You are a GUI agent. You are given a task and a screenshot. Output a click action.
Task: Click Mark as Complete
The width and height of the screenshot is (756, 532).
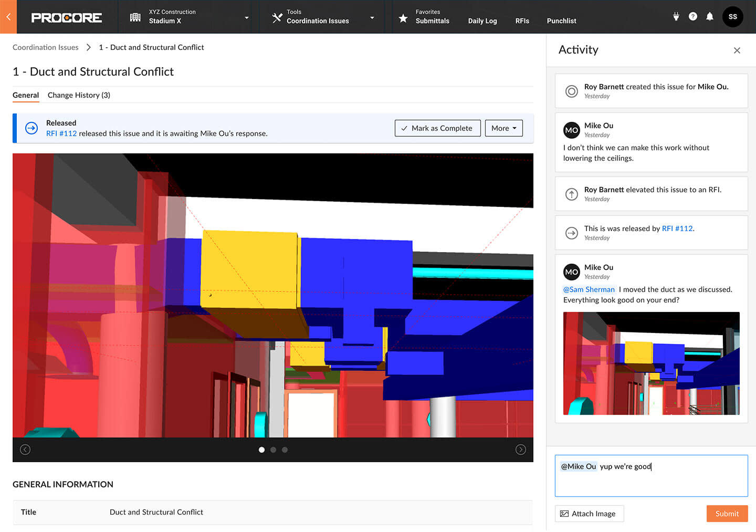click(437, 128)
